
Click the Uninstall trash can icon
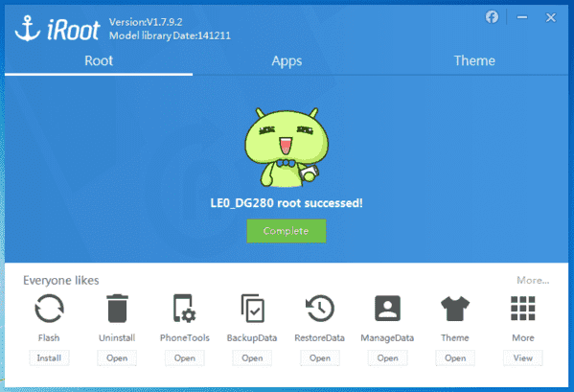[x=117, y=309]
